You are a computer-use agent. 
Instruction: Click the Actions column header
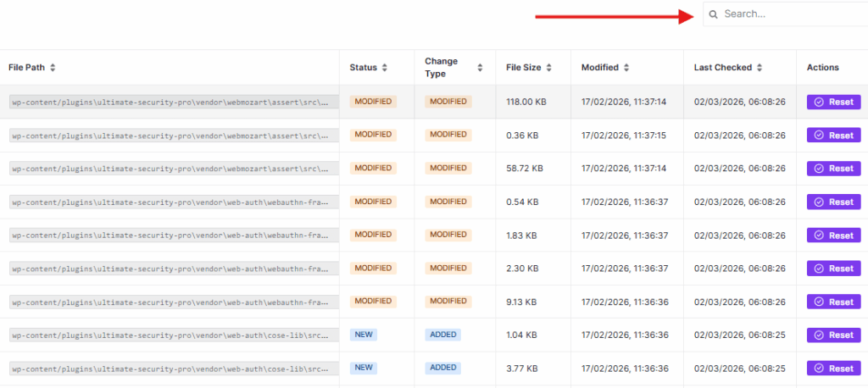[x=822, y=68]
